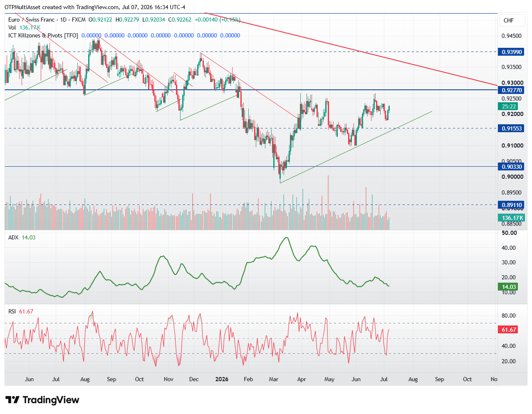Click the 2026 label on time axis
This screenshot has height=414, width=532.
coord(222,379)
